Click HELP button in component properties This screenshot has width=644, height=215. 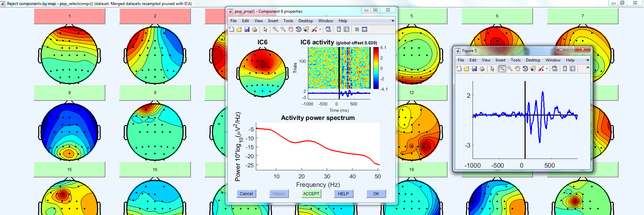(x=343, y=194)
